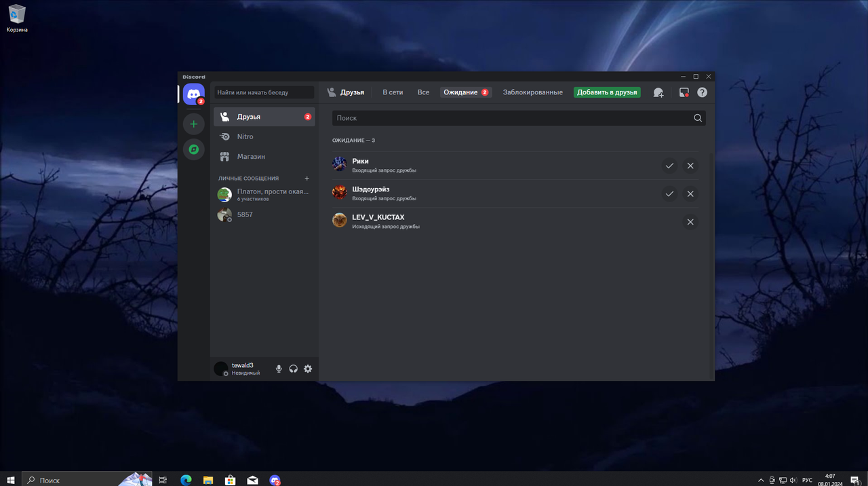The width and height of the screenshot is (868, 486).
Task: Click Друзья header title
Action: (x=352, y=92)
